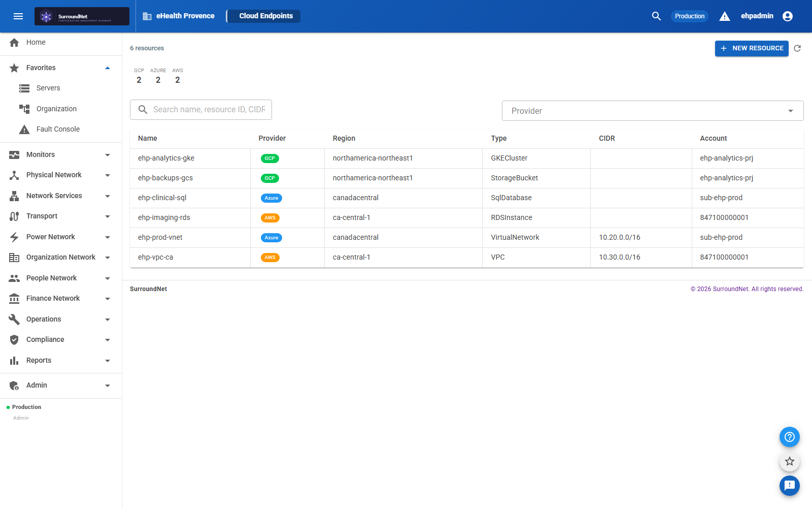This screenshot has height=508, width=812.
Task: Click the eHealth Provence organization icon
Action: (x=147, y=16)
